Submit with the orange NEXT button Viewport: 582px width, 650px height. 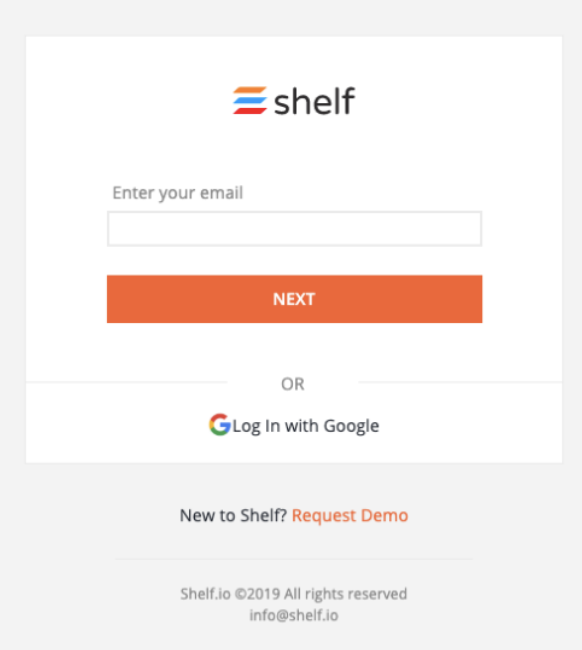[294, 299]
